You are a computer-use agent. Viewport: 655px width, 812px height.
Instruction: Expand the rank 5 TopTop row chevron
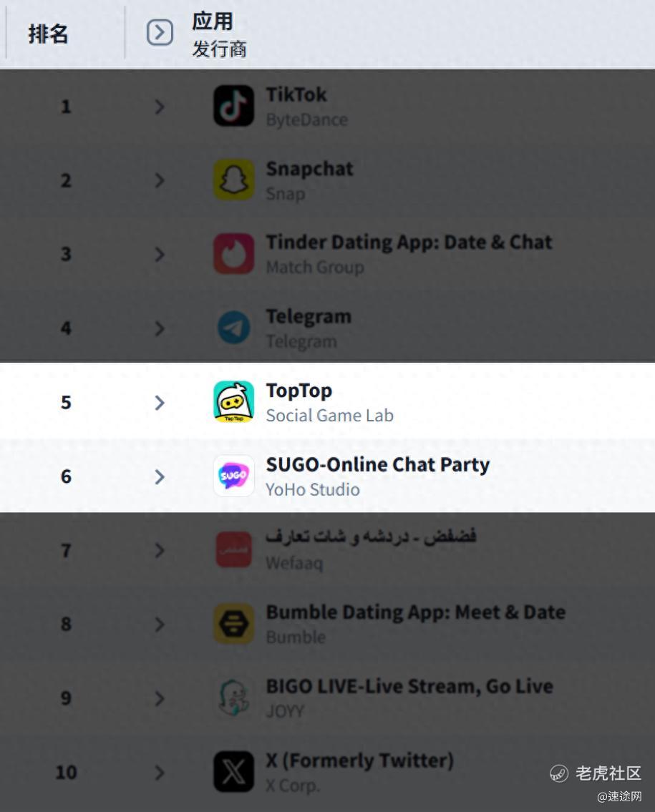coord(160,402)
